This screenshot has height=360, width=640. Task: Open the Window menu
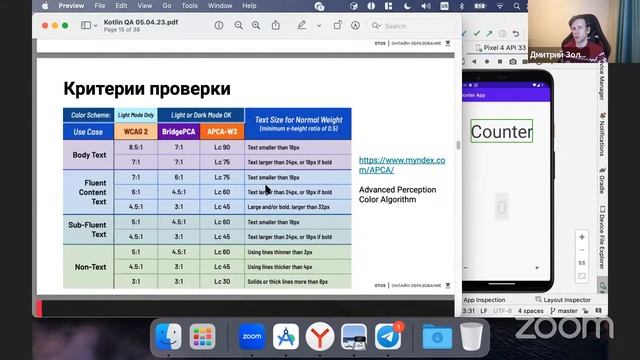(x=220, y=6)
